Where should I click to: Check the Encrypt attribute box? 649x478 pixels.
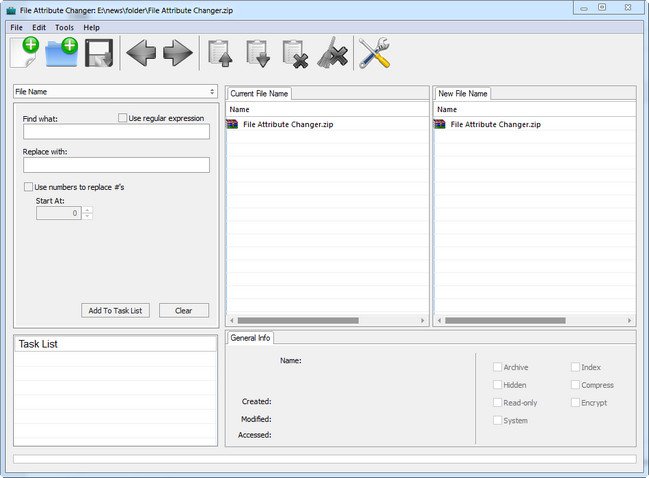click(x=575, y=403)
